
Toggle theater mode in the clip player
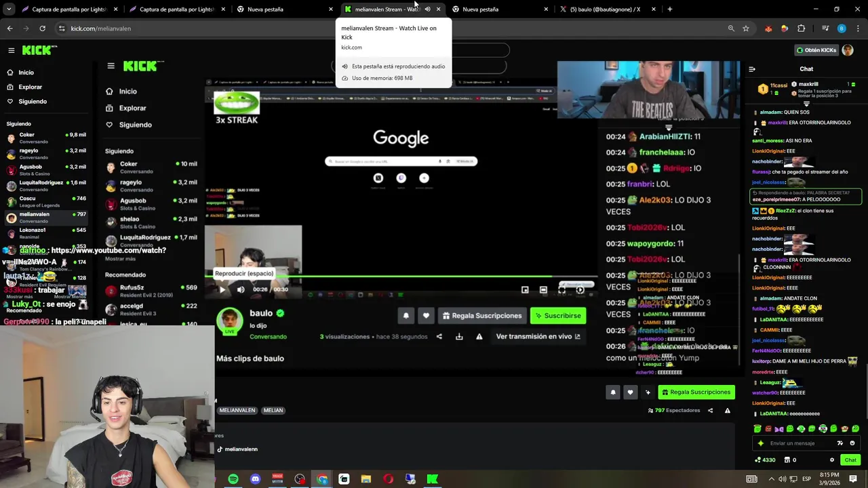(543, 289)
